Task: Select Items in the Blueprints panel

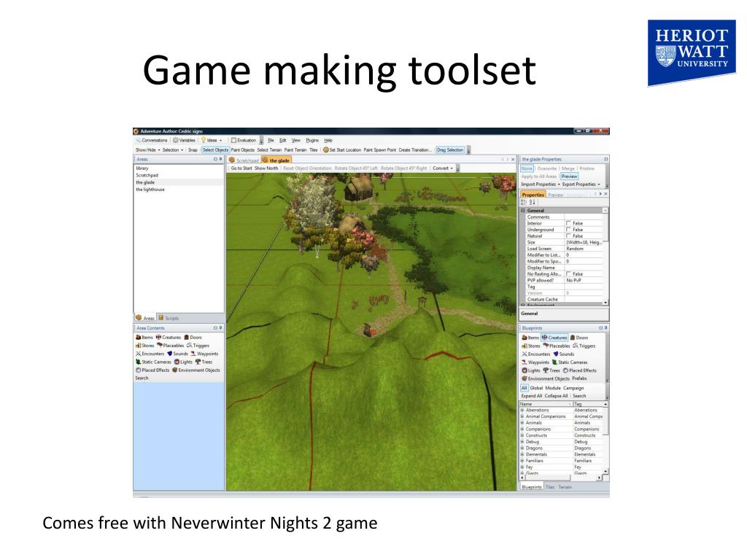Action: click(x=531, y=338)
